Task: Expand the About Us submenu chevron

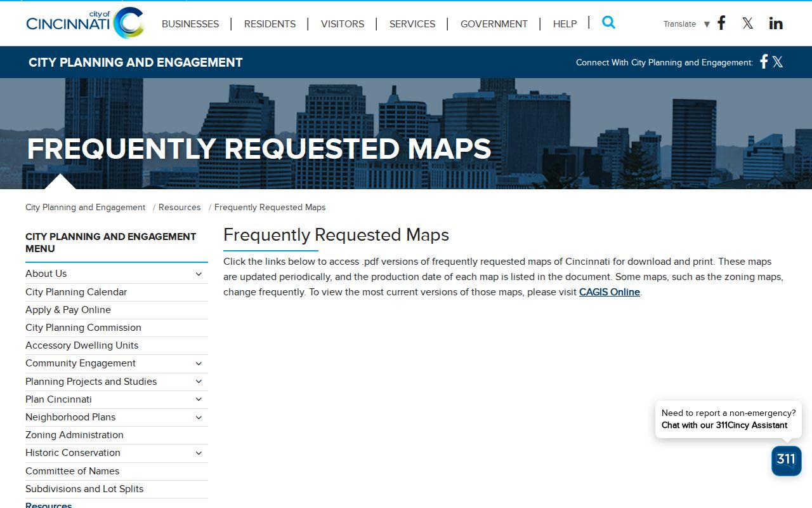Action: click(x=199, y=274)
